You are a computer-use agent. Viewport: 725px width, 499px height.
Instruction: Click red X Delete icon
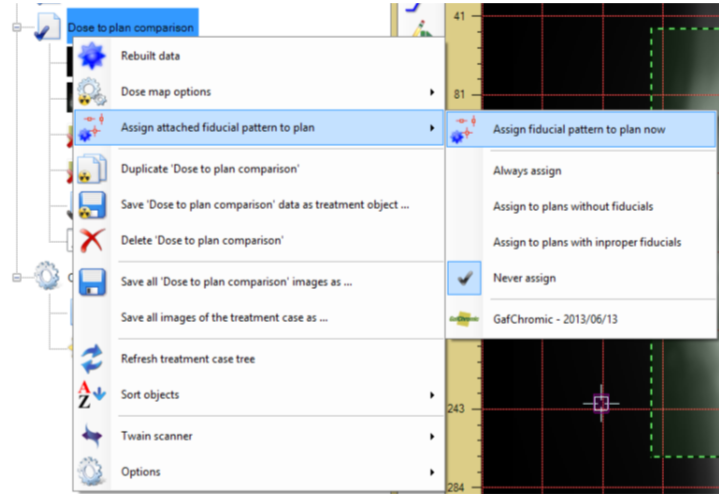(92, 240)
